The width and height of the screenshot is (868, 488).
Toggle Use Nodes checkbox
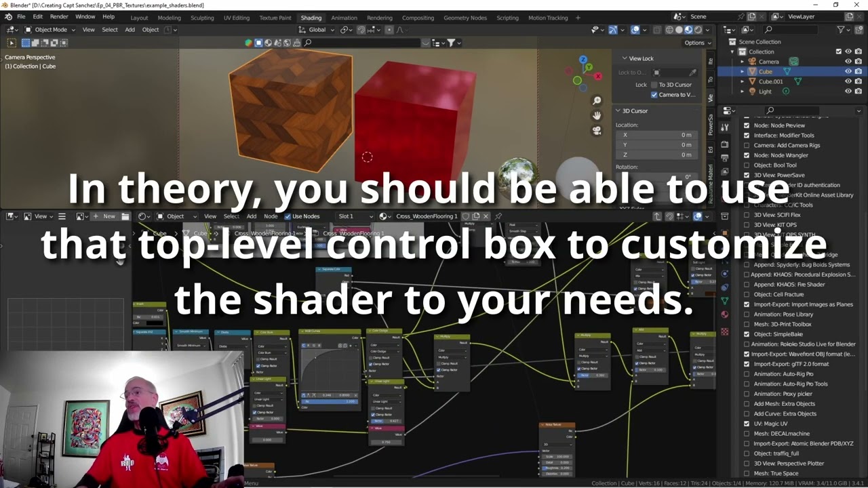(288, 216)
